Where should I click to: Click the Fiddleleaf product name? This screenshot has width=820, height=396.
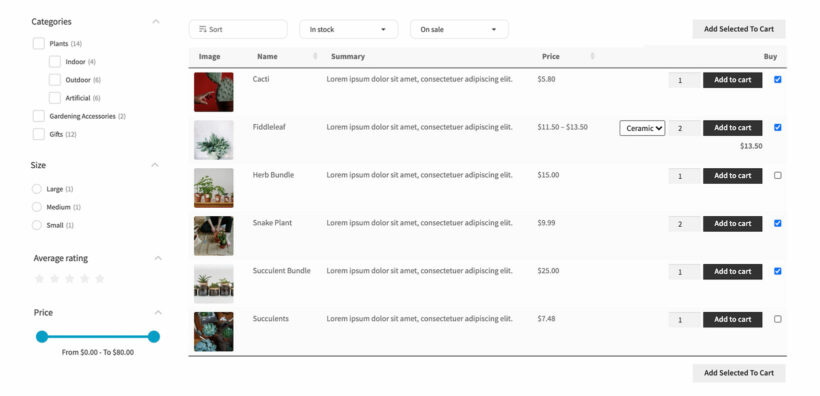269,127
